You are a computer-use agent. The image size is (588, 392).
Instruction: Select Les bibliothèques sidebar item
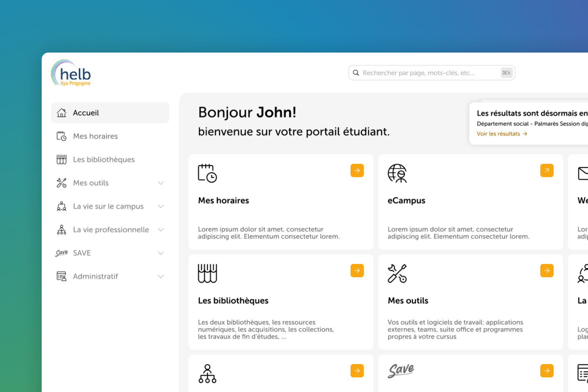point(104,160)
